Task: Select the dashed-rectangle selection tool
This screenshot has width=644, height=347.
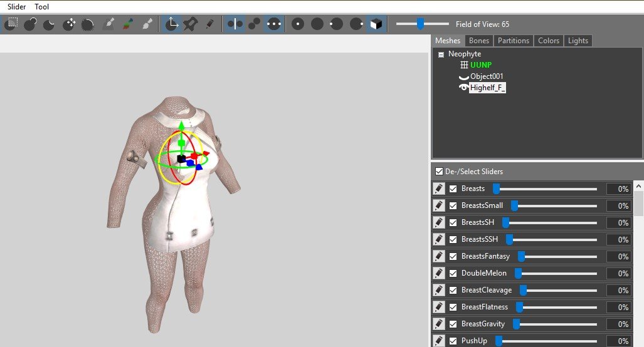Action: coord(11,24)
